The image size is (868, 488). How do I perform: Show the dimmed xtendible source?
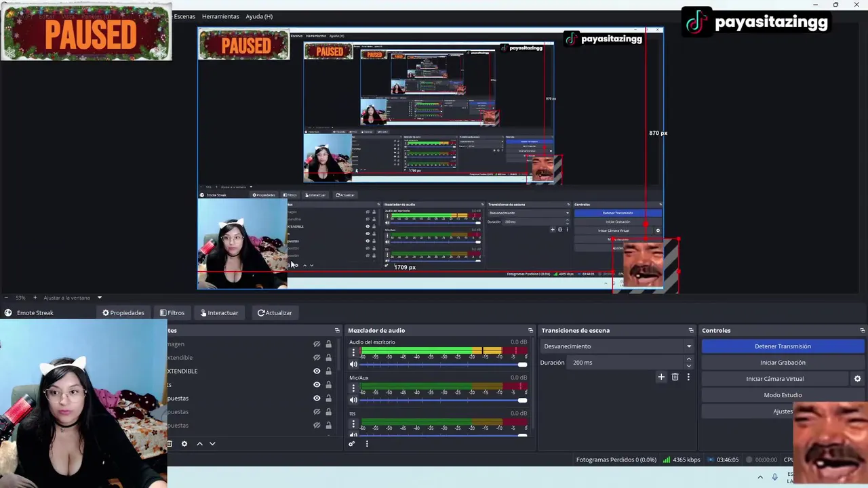tap(317, 358)
